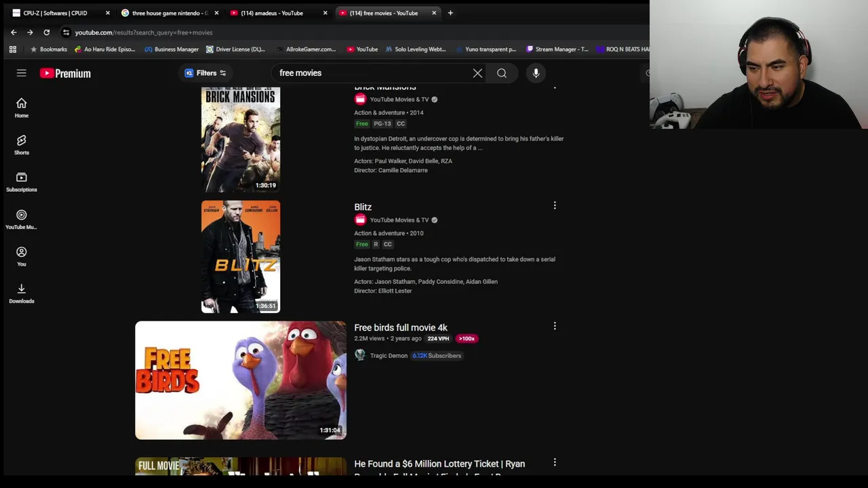Open the YouTube bookmark
This screenshot has width=868, height=488.
pyautogui.click(x=362, y=49)
